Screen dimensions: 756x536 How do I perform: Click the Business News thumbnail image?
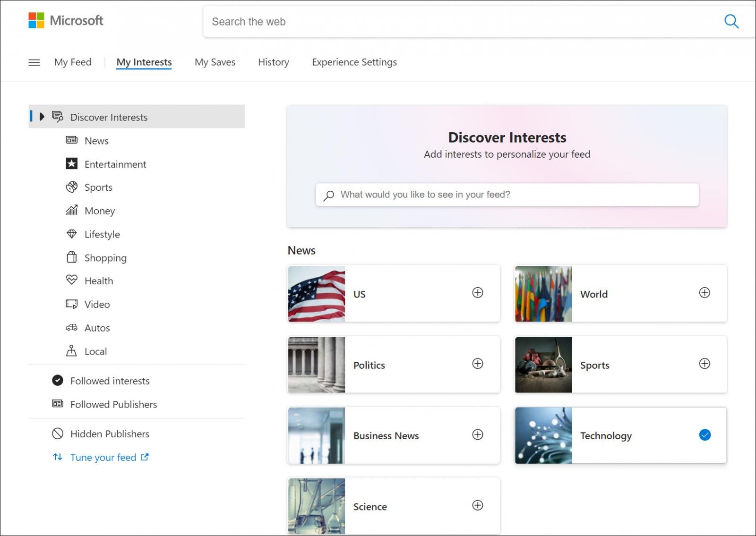point(317,435)
